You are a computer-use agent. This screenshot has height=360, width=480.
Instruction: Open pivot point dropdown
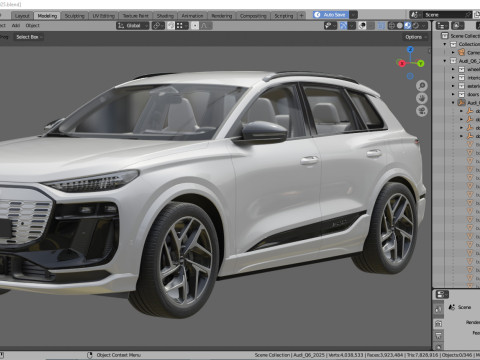[158, 26]
